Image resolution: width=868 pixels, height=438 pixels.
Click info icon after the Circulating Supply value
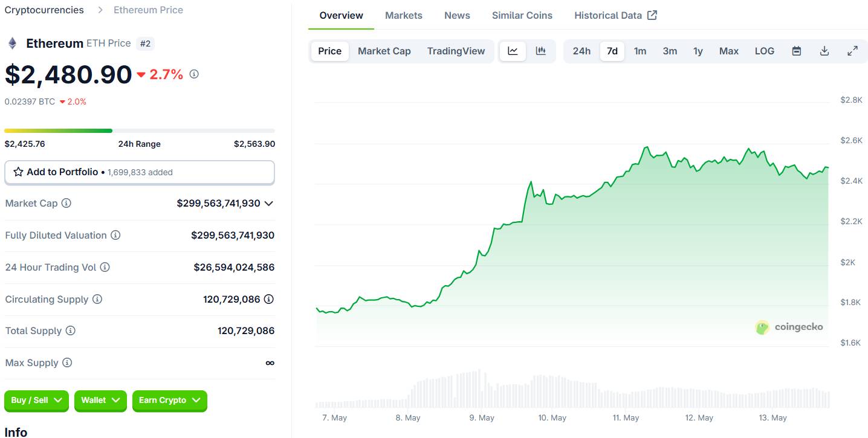[x=269, y=299]
